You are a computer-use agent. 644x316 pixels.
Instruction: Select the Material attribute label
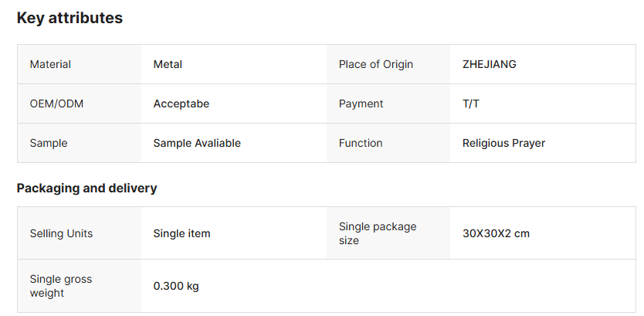click(50, 64)
